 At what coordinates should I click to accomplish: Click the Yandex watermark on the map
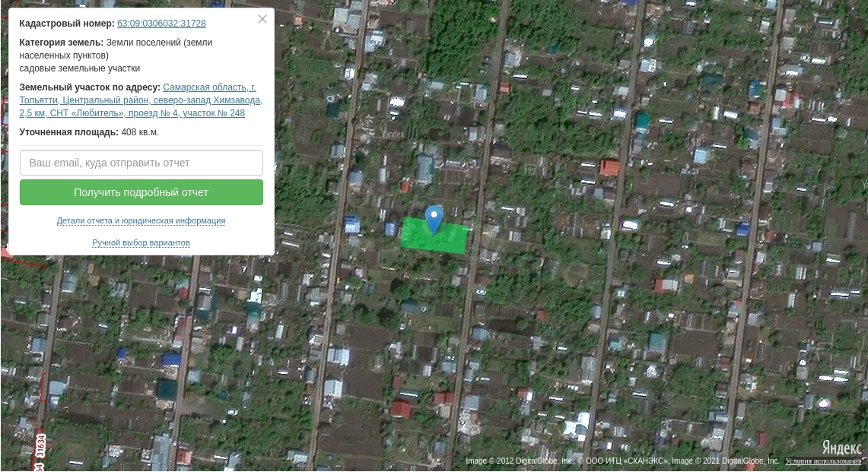click(393, 134)
